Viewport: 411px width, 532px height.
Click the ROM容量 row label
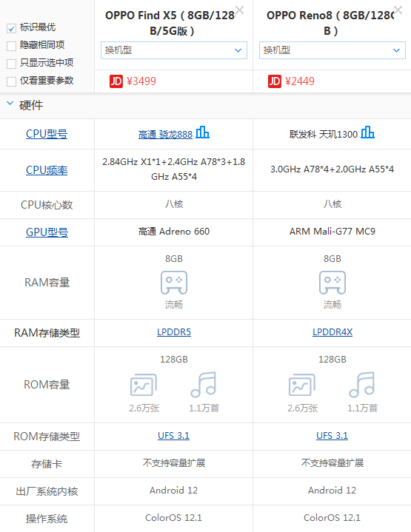click(47, 385)
